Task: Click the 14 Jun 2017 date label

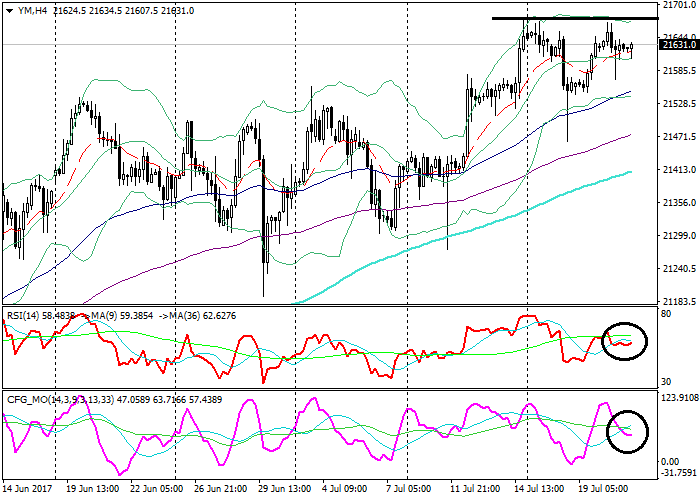Action: click(x=27, y=488)
